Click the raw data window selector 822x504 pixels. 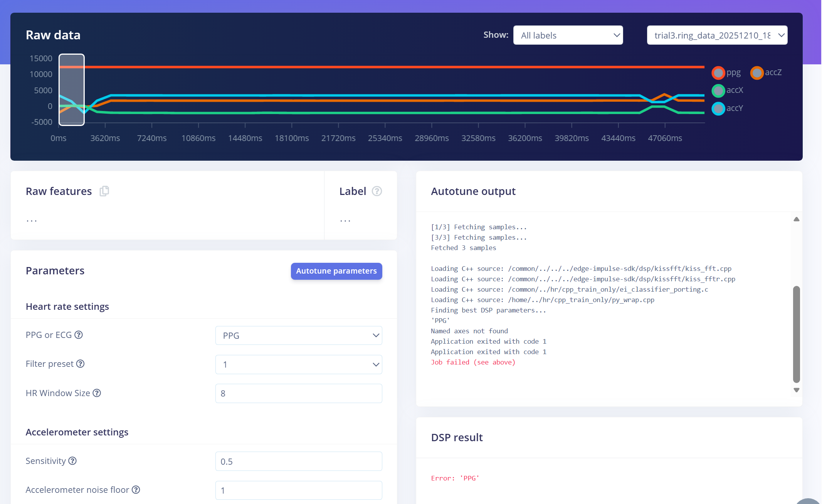72,90
